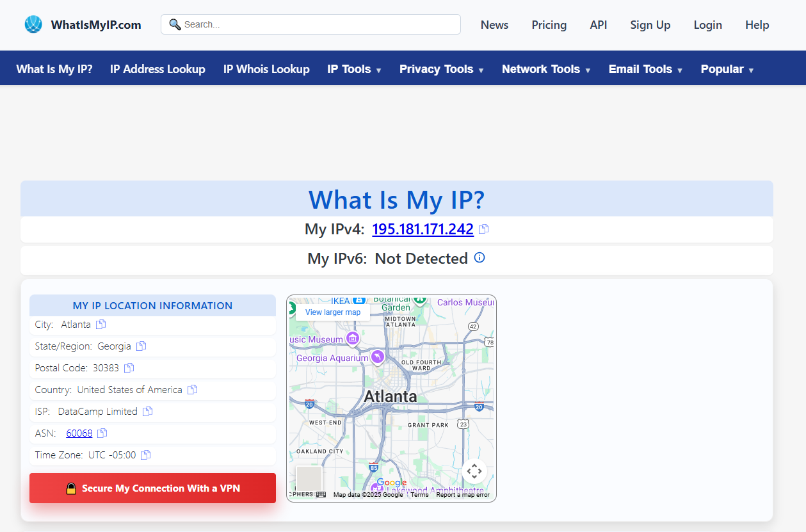Copy the country United States of America value
The width and height of the screenshot is (806, 532).
192,389
